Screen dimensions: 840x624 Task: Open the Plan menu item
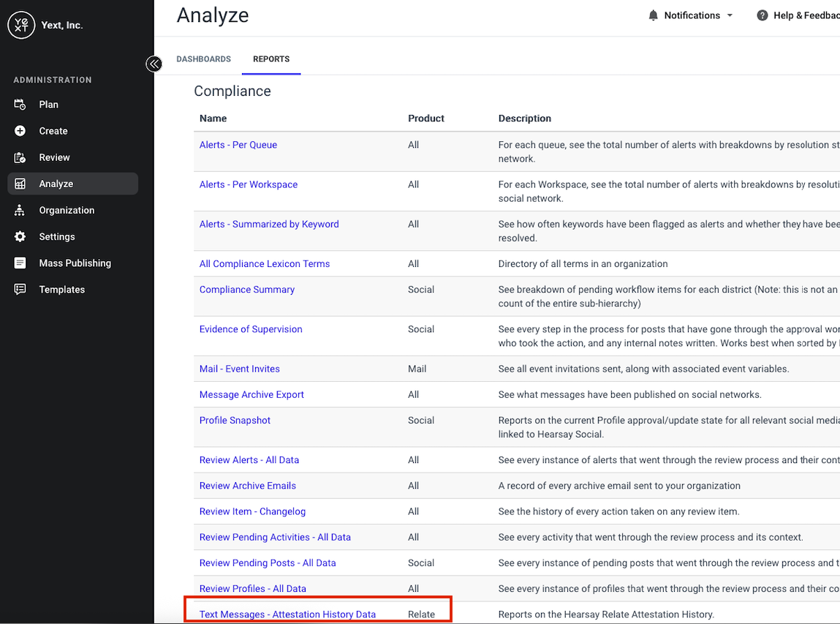coord(73,105)
